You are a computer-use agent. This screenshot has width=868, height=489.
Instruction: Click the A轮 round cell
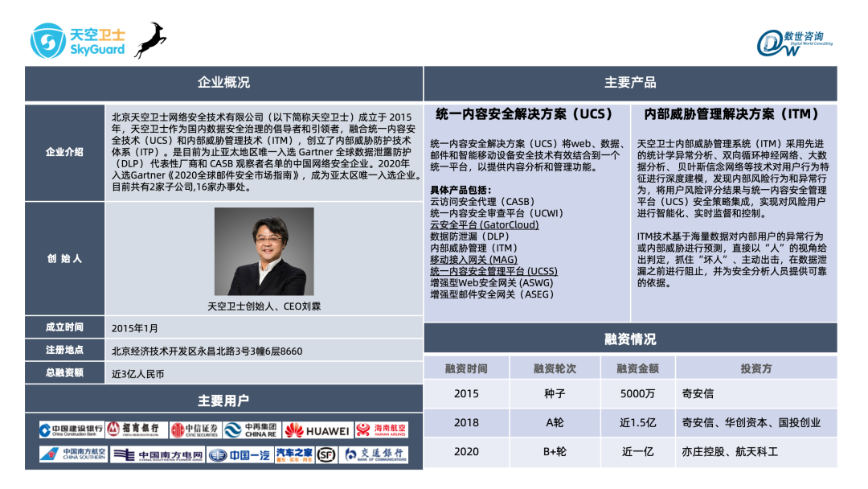click(x=555, y=422)
